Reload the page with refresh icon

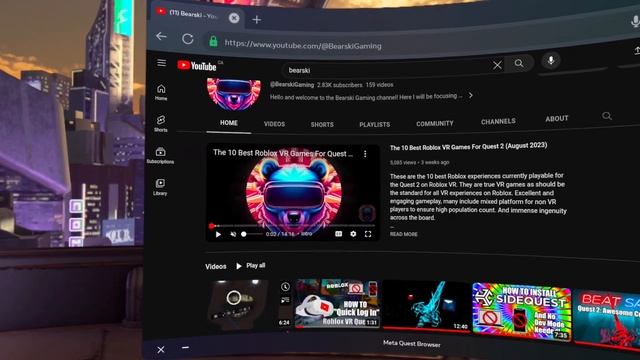187,39
